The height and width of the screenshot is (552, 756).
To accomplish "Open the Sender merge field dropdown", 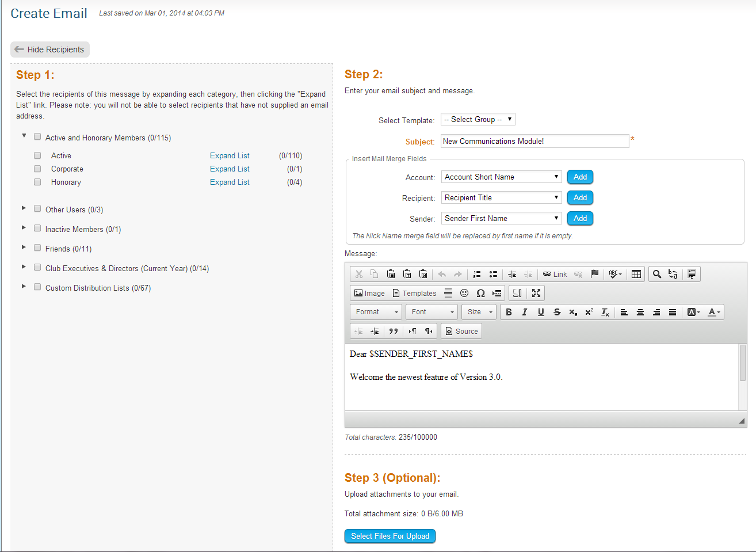I will point(502,218).
